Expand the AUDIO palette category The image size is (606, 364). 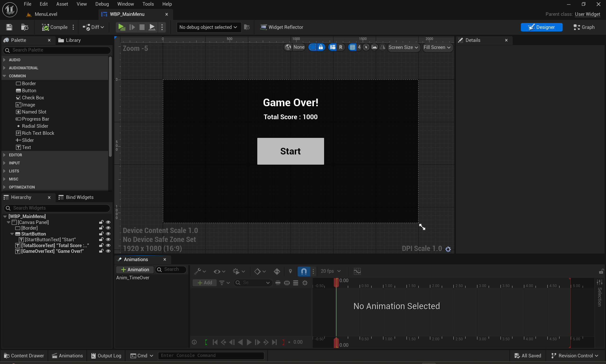point(4,60)
